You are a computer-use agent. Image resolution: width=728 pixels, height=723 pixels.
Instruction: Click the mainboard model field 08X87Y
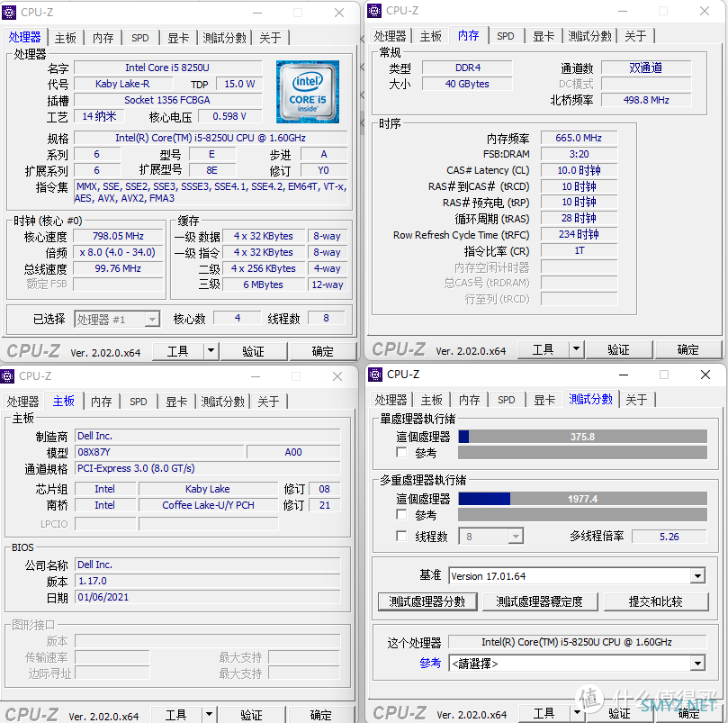(158, 452)
